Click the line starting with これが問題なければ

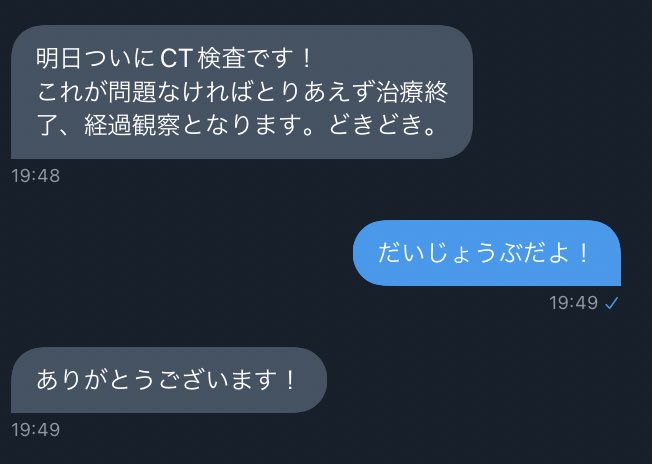point(242,92)
